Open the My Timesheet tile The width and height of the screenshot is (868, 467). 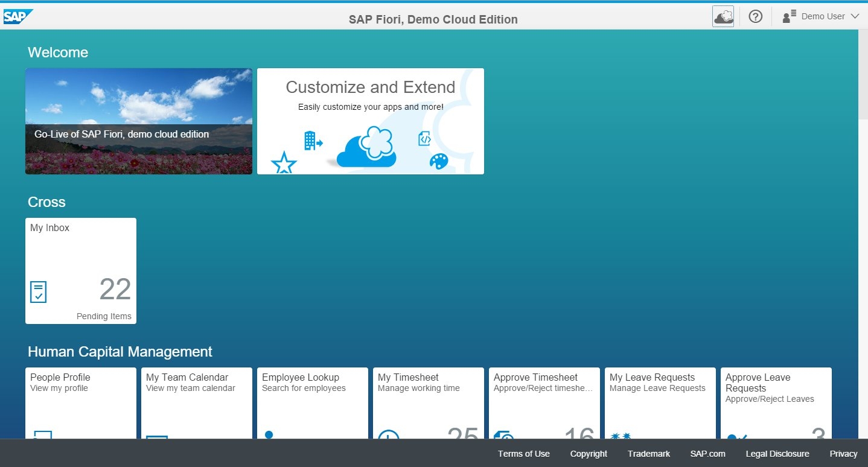[x=429, y=403]
